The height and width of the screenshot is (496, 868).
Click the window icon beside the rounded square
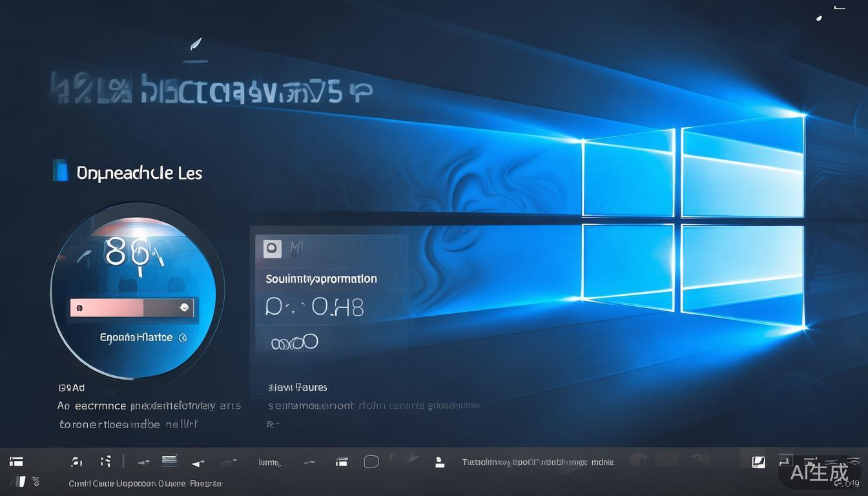click(342, 462)
